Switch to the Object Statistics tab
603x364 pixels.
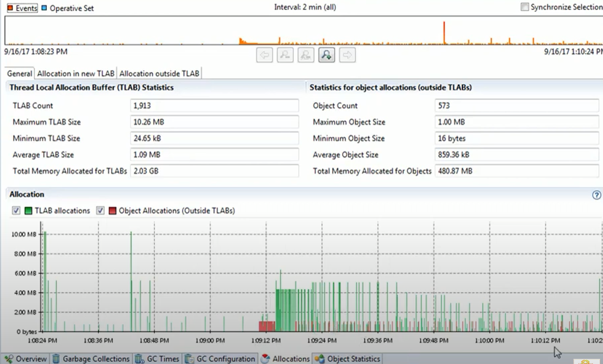[x=348, y=359]
